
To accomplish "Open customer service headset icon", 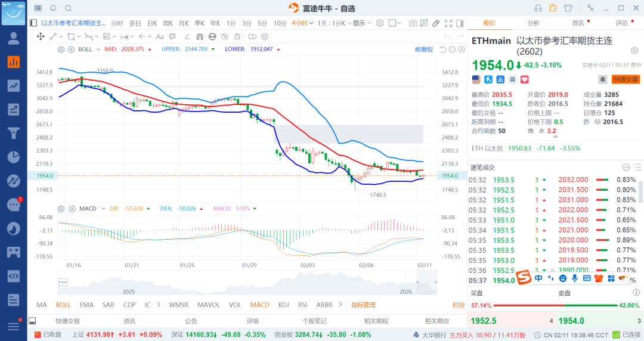I will coord(538,8).
